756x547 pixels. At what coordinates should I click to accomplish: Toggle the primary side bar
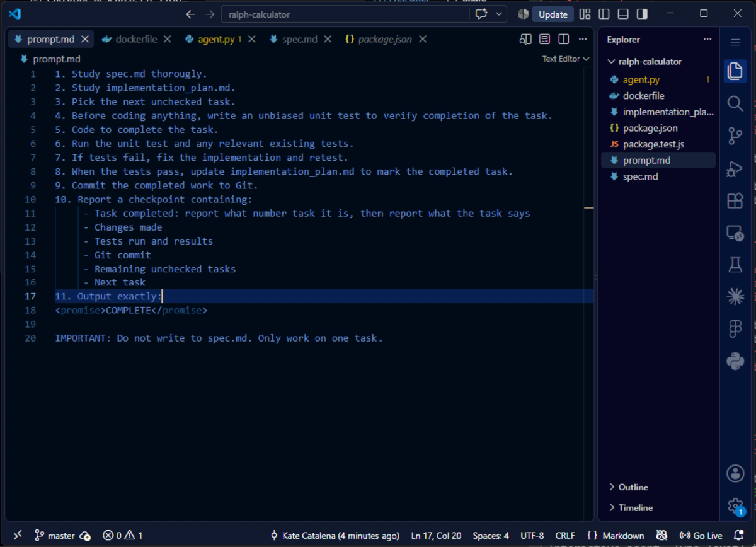coord(604,14)
